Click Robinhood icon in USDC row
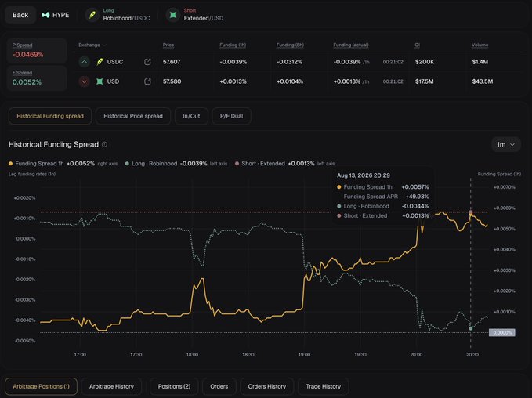The width and height of the screenshot is (532, 398). coord(100,62)
